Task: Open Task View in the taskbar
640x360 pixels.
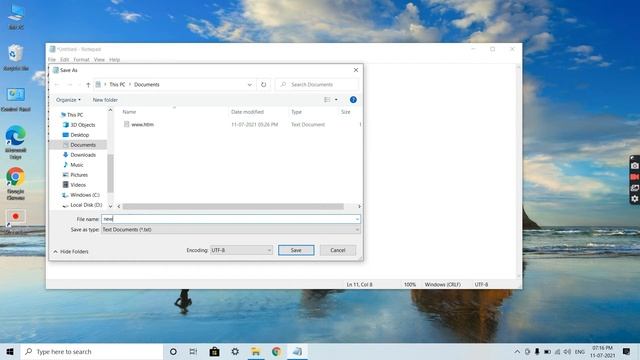Action: 193,351
